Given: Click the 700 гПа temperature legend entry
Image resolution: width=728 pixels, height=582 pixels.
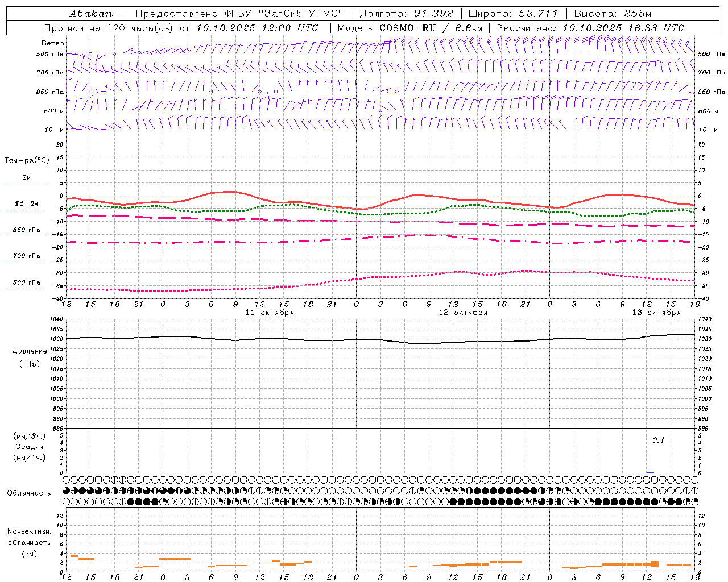Looking at the screenshot, I should (x=27, y=256).
